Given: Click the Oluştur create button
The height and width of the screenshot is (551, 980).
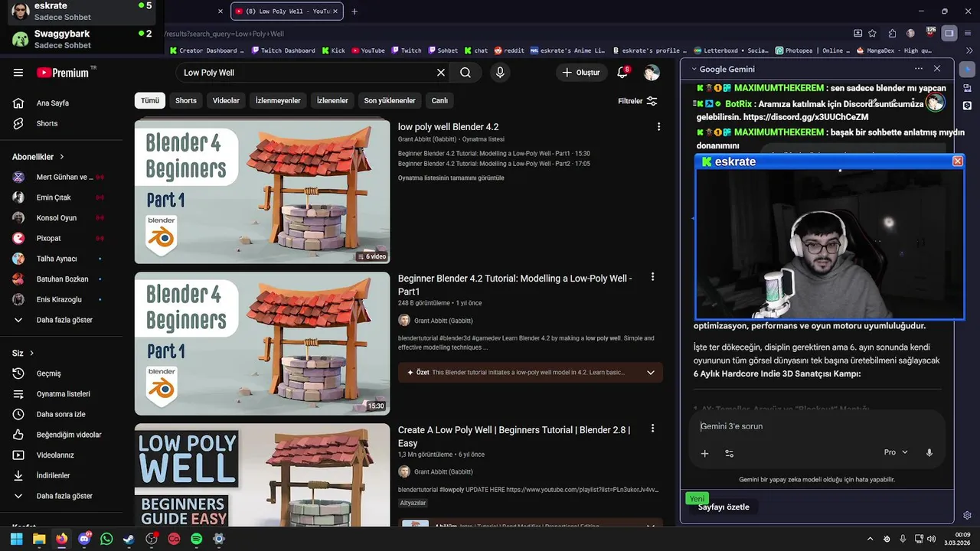Looking at the screenshot, I should coord(581,73).
